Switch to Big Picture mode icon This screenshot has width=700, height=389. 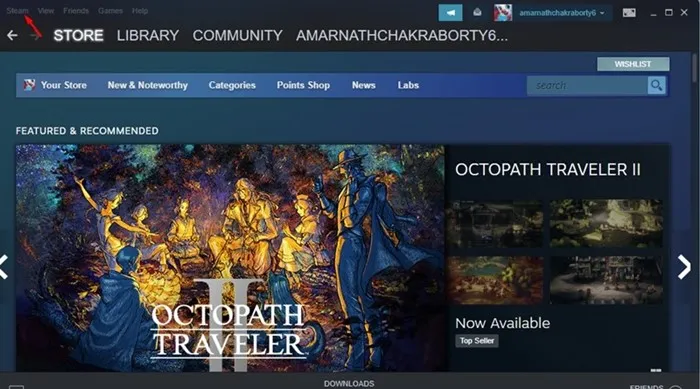coord(629,13)
